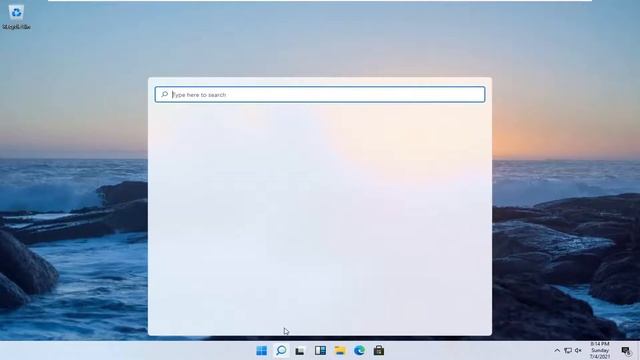
Task: Click the 'Type here to search' field
Action: pyautogui.click(x=320, y=95)
